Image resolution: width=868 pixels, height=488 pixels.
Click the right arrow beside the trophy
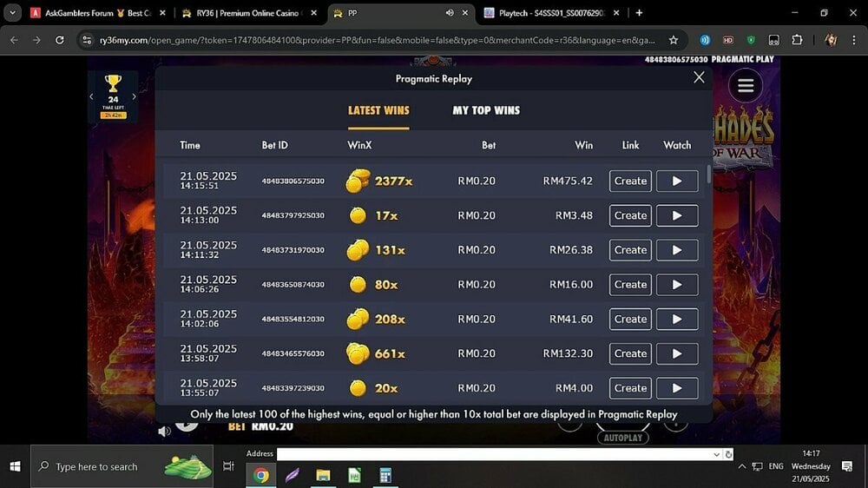(x=134, y=96)
